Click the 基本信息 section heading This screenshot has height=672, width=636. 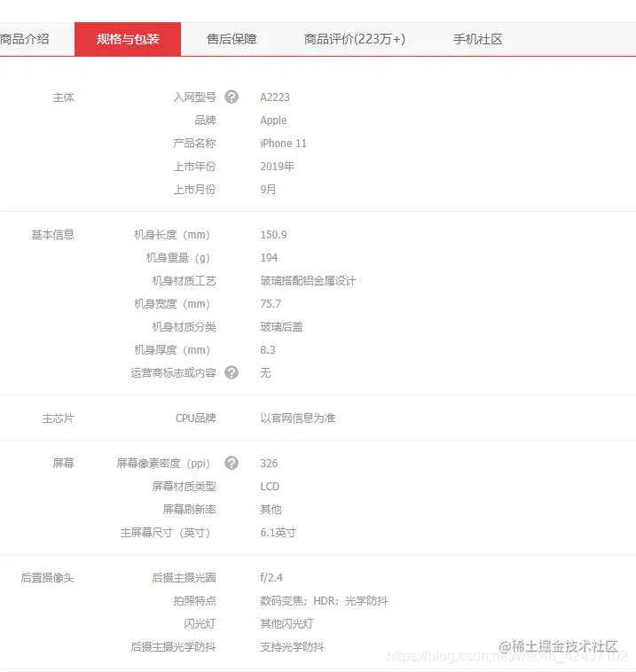pyautogui.click(x=52, y=235)
